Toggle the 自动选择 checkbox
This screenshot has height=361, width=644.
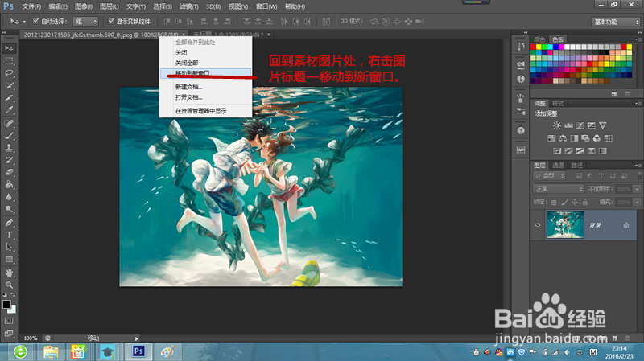coord(35,21)
